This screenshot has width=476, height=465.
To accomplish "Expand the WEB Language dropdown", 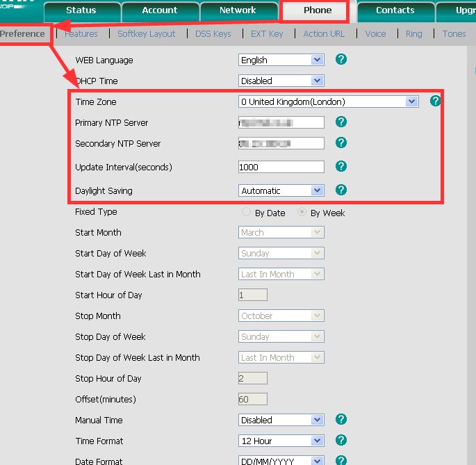I will click(x=281, y=60).
